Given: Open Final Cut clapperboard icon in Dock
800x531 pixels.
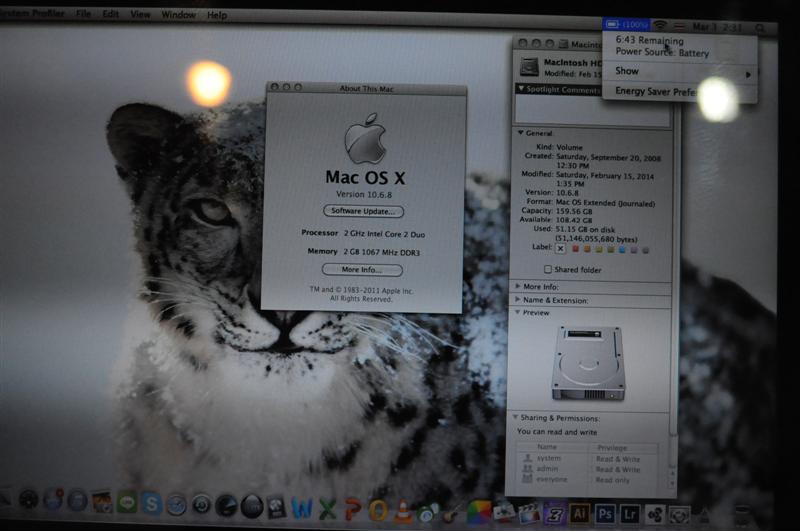Looking at the screenshot, I should (529, 513).
